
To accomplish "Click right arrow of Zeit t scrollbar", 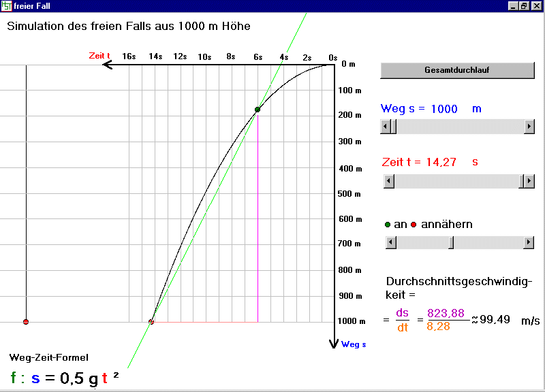I will pos(529,181).
